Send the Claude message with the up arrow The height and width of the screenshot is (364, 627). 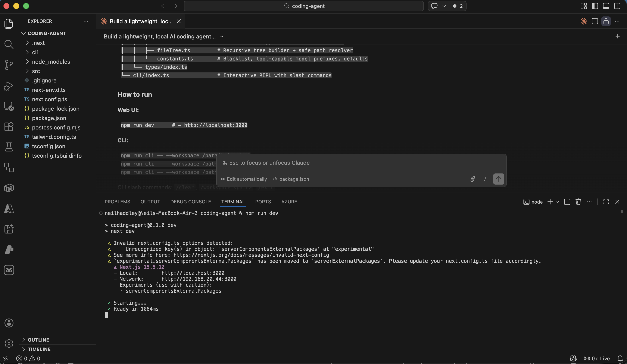coord(499,179)
